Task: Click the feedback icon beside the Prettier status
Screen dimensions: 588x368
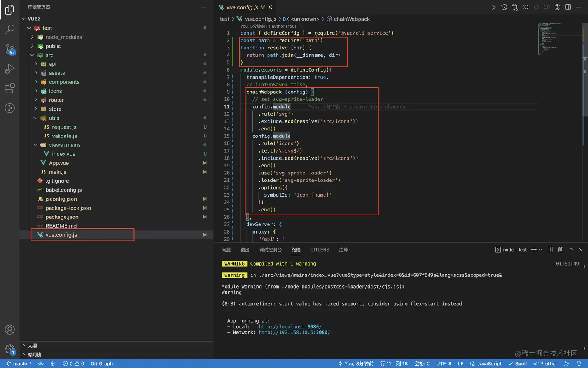Action: click(567, 364)
